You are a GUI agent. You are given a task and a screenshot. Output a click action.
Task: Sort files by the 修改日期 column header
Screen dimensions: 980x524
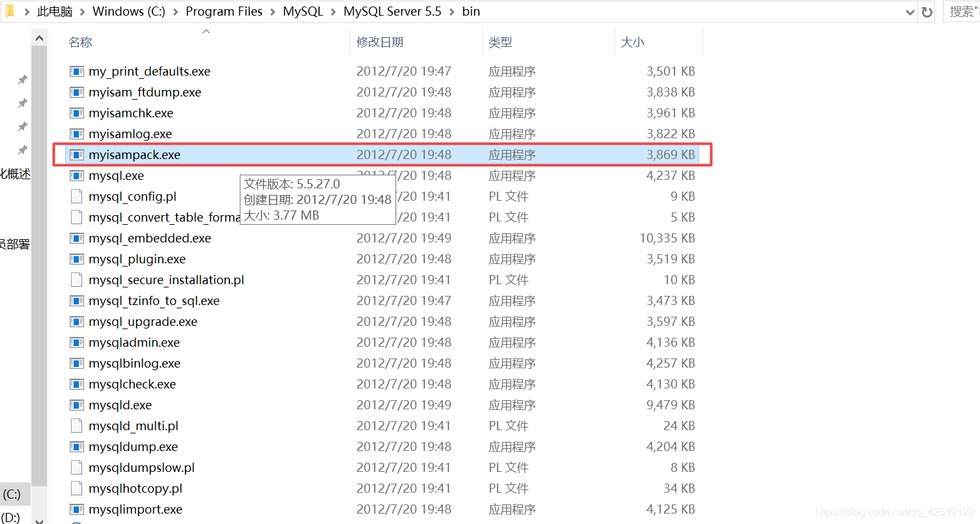(380, 42)
